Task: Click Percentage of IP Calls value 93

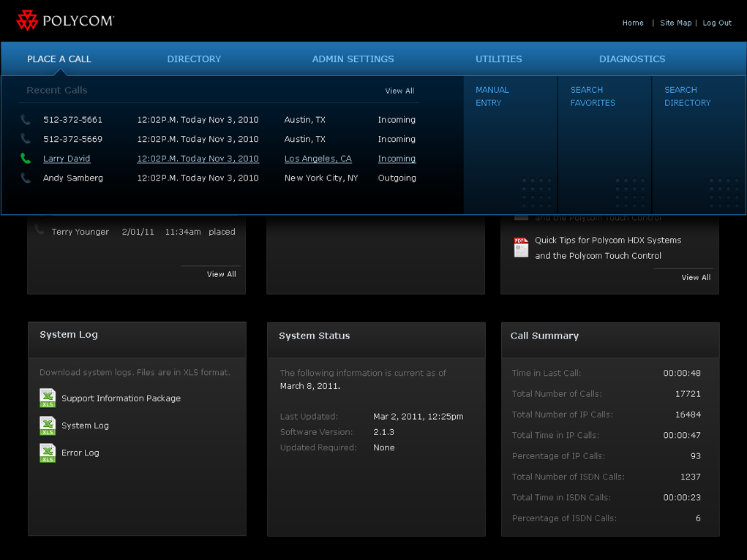Action: coord(696,456)
